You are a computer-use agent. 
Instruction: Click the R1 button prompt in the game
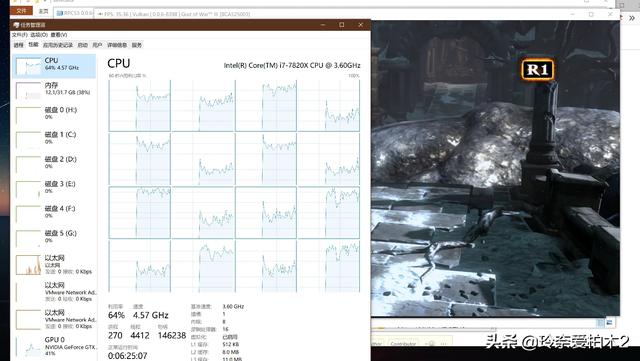538,69
